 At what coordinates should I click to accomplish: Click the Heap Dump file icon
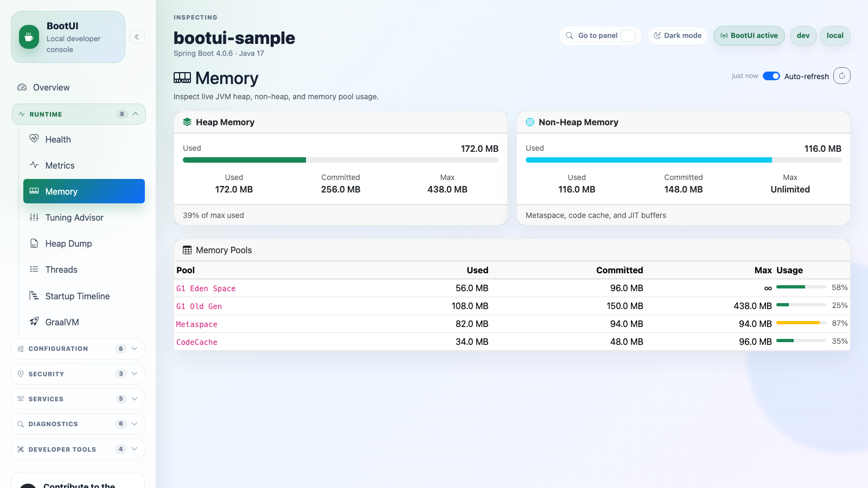[34, 243]
